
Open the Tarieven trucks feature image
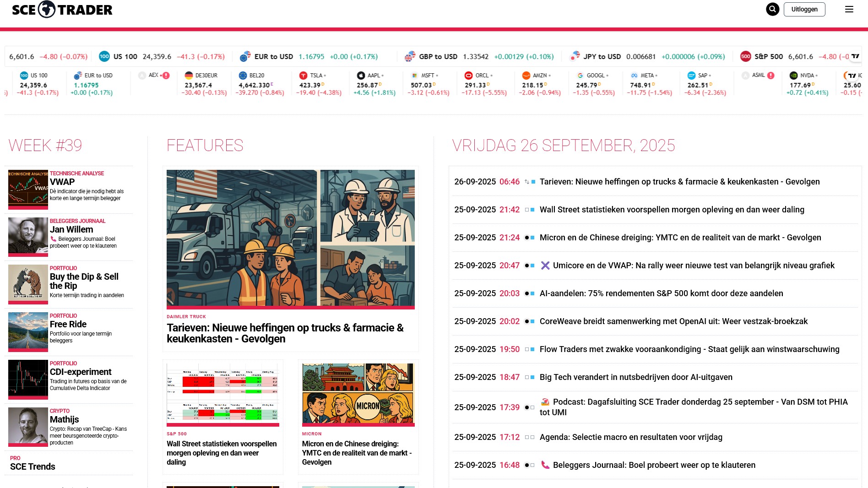point(290,238)
